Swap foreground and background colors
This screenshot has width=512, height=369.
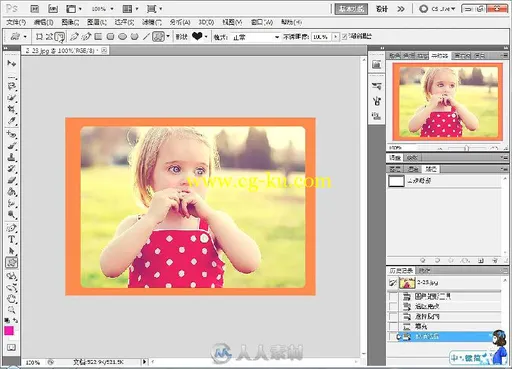(15, 320)
